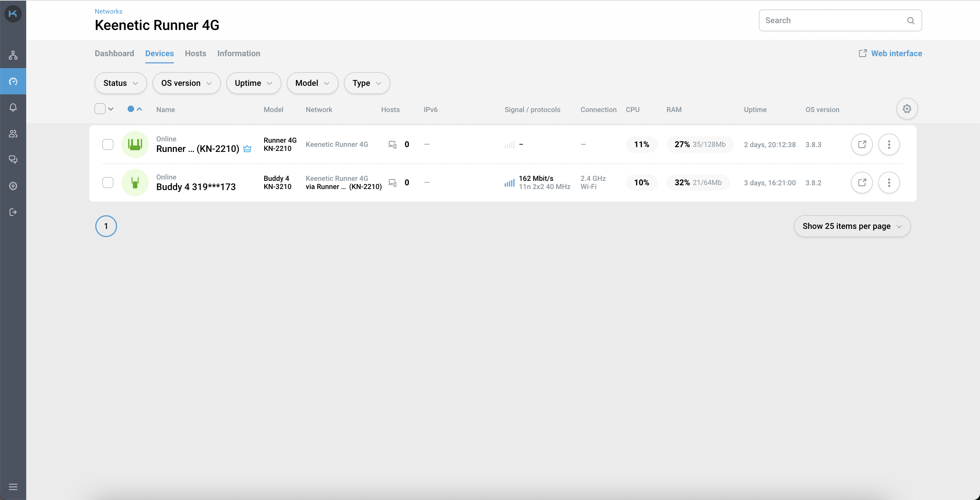Viewport: 980px width, 500px height.
Task: Open the Uptime filter dropdown
Action: tap(254, 83)
